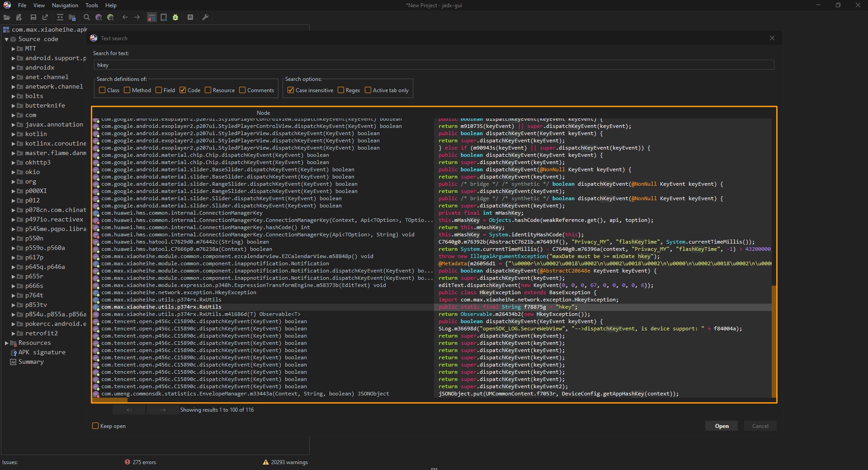The height and width of the screenshot is (470, 868).
Task: Enable the Method search checkbox
Action: click(x=127, y=90)
